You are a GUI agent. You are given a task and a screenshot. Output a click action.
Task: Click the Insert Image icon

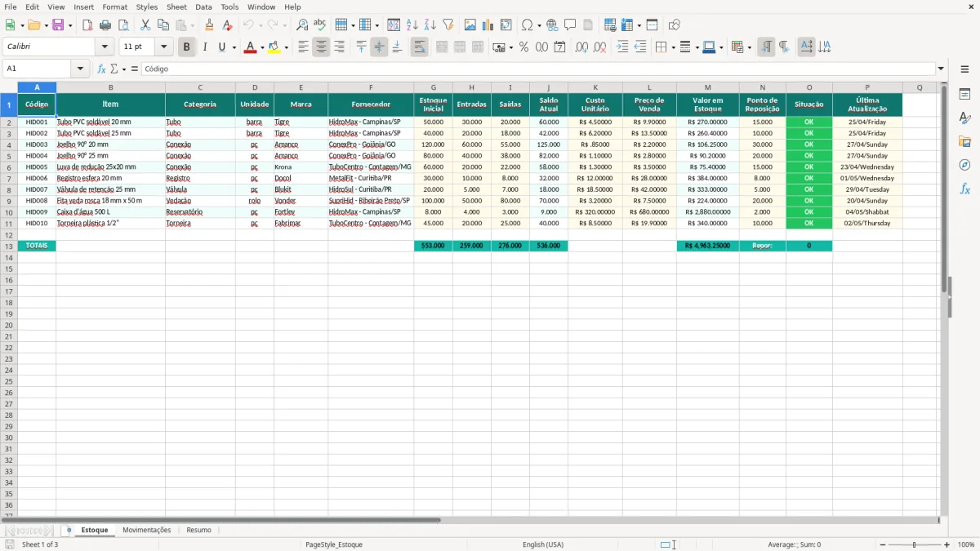pyautogui.click(x=470, y=25)
